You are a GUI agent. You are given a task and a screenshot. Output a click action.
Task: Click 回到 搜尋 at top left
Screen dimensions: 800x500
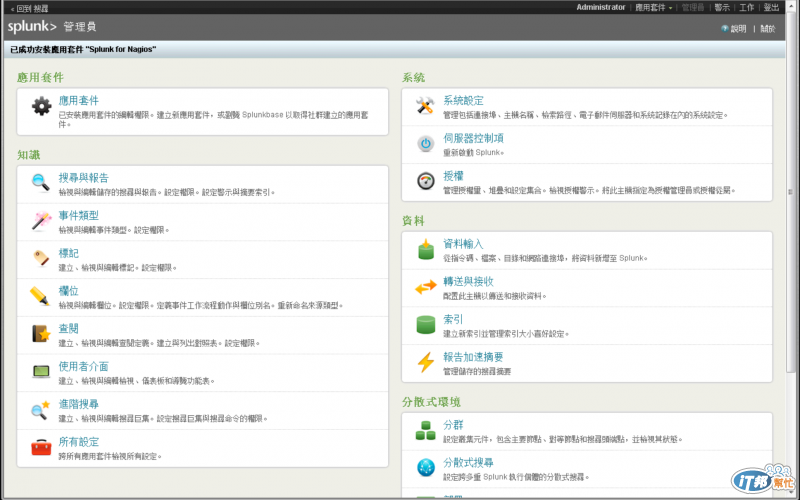30,8
